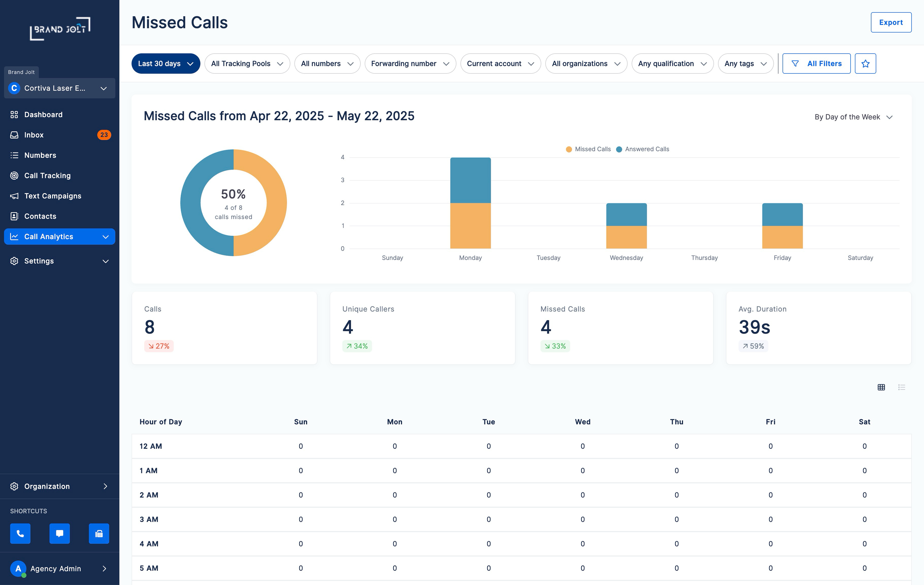Open the Call Tracking sidebar item
The width and height of the screenshot is (924, 585).
pyautogui.click(x=47, y=176)
